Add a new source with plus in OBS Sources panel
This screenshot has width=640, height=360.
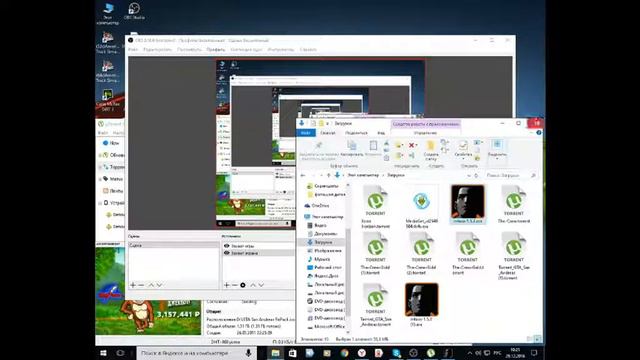(227, 285)
